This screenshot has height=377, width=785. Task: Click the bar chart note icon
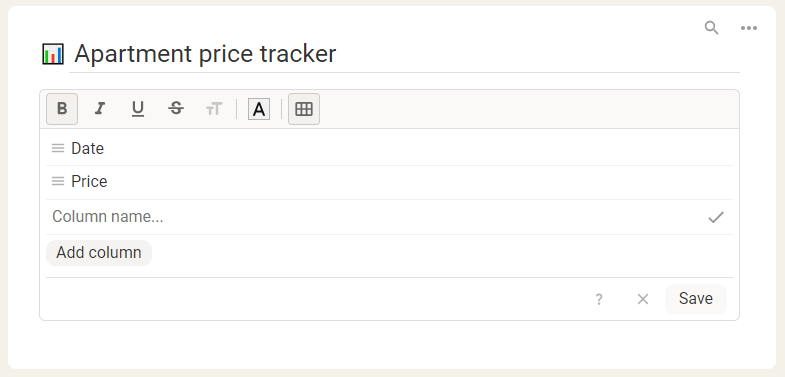coord(53,54)
